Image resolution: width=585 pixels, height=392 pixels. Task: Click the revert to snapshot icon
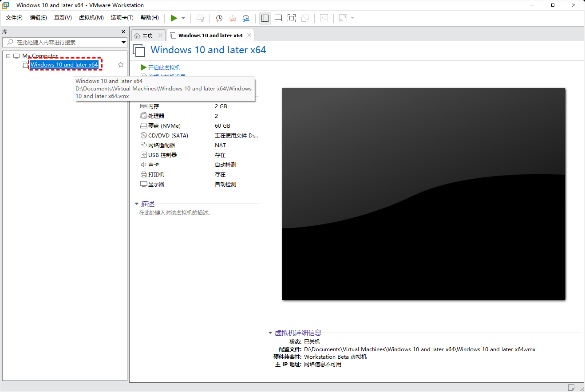(233, 18)
